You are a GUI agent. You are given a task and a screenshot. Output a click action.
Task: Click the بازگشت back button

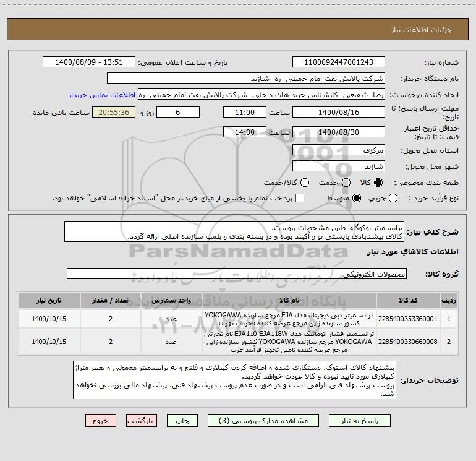[x=142, y=421]
